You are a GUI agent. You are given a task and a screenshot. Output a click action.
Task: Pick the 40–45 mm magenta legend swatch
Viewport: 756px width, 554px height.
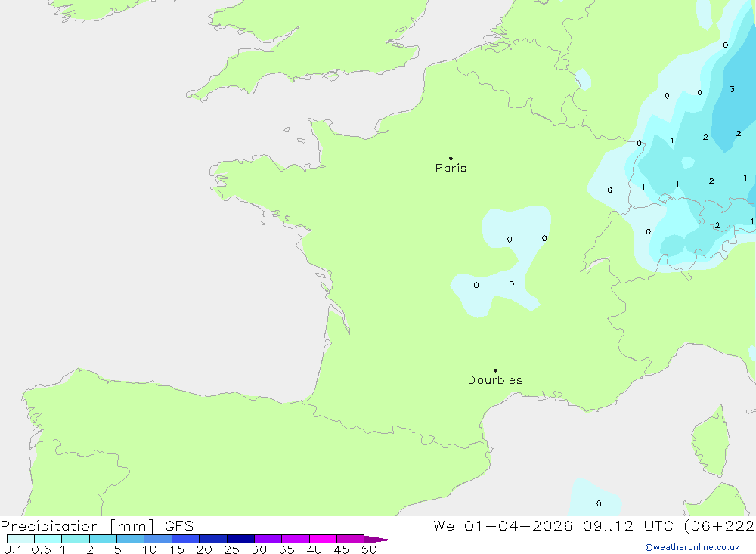[323, 539]
